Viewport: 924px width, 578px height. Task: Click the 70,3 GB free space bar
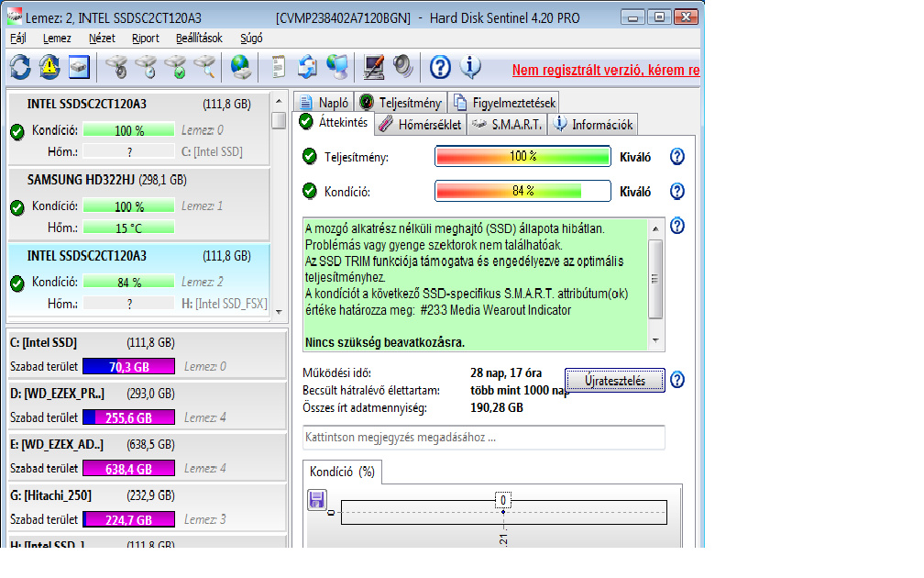(x=128, y=366)
